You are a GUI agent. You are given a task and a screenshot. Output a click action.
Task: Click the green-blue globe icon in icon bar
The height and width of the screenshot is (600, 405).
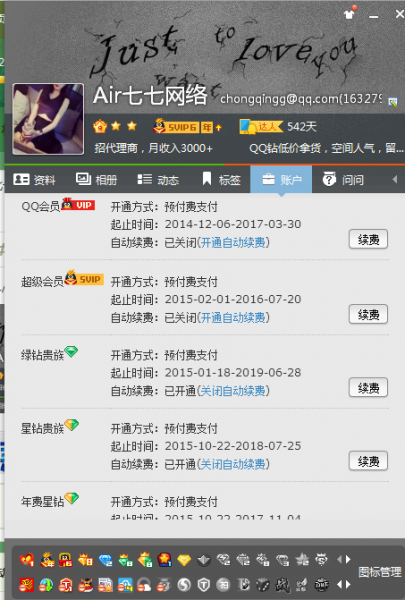46,585
